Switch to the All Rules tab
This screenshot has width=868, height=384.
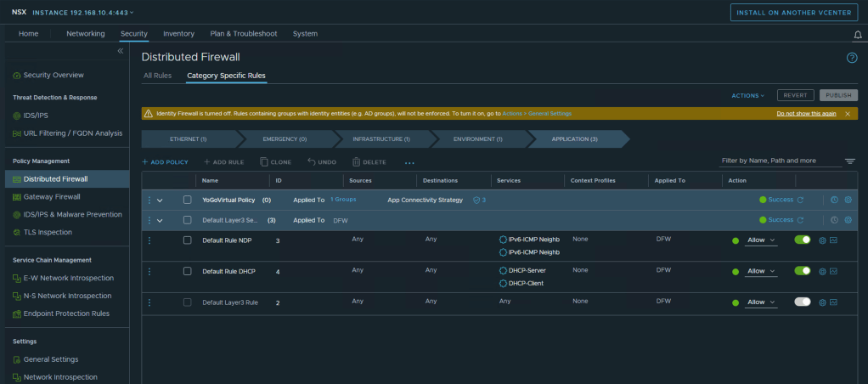(x=157, y=76)
